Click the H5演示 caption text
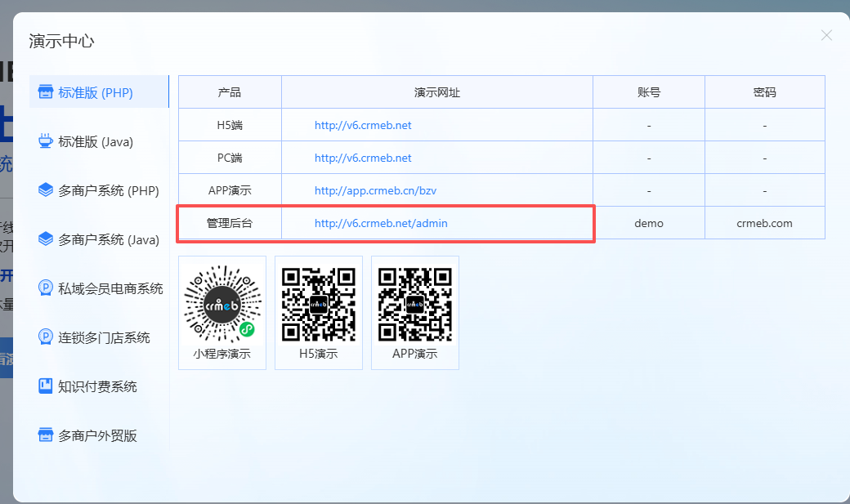This screenshot has width=850, height=504. tap(319, 354)
